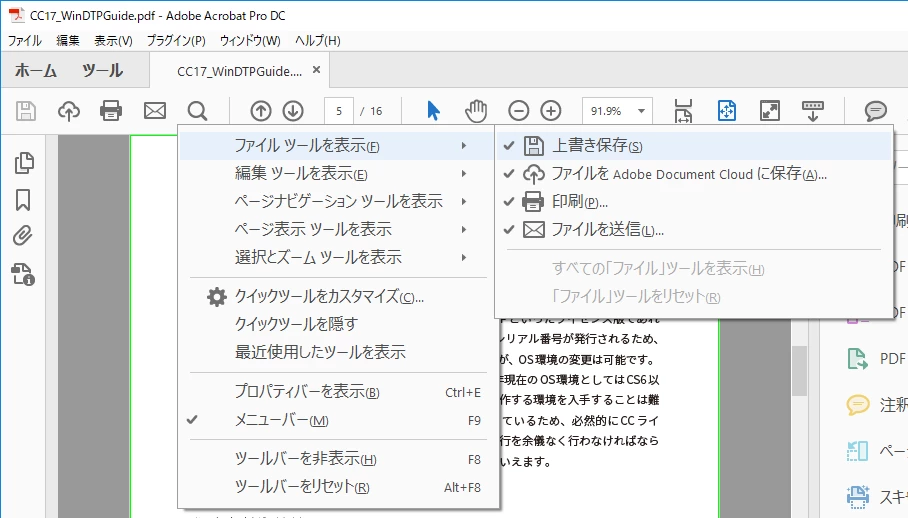The image size is (908, 518).
Task: Open the ファイル menu
Action: click(x=24, y=41)
